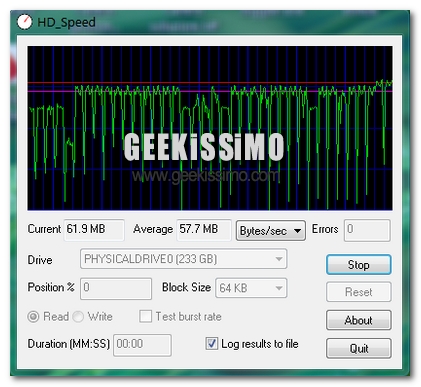Click the Duration (MM:SS) field
Viewport: 421px width, 387px height.
142,345
